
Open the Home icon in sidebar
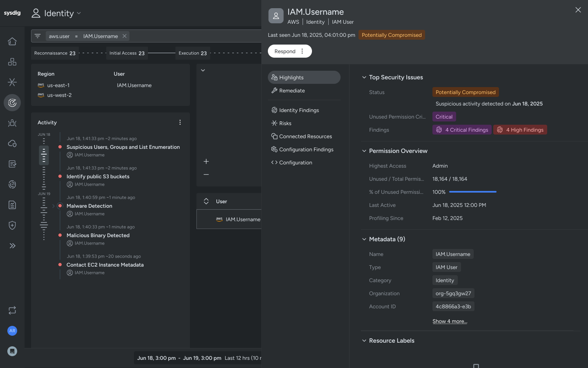click(x=12, y=41)
